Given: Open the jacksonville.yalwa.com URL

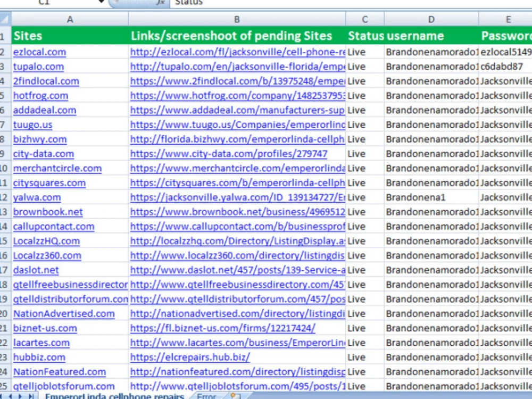Looking at the screenshot, I should click(237, 197).
